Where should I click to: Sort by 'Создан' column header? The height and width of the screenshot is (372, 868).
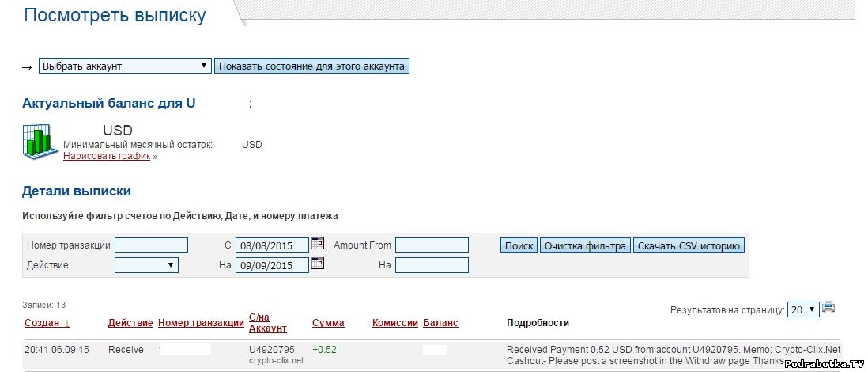[46, 323]
